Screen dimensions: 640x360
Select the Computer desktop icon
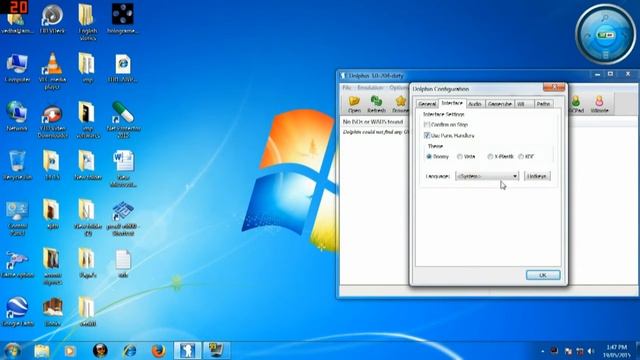18,68
